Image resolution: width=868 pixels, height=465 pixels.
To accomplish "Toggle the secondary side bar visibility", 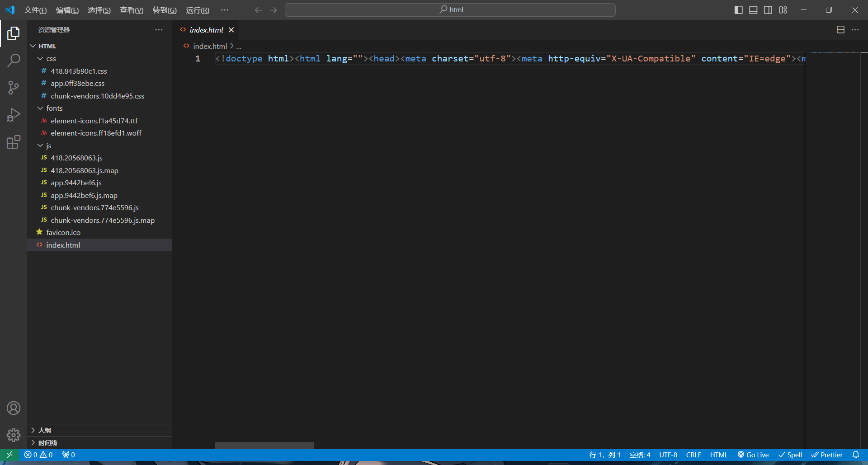I will pyautogui.click(x=768, y=10).
